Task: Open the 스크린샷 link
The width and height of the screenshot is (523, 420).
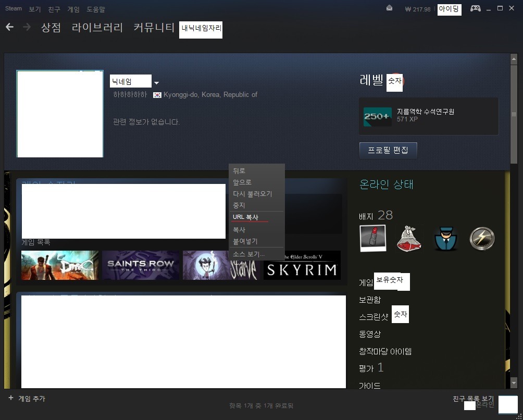Action: coord(373,317)
